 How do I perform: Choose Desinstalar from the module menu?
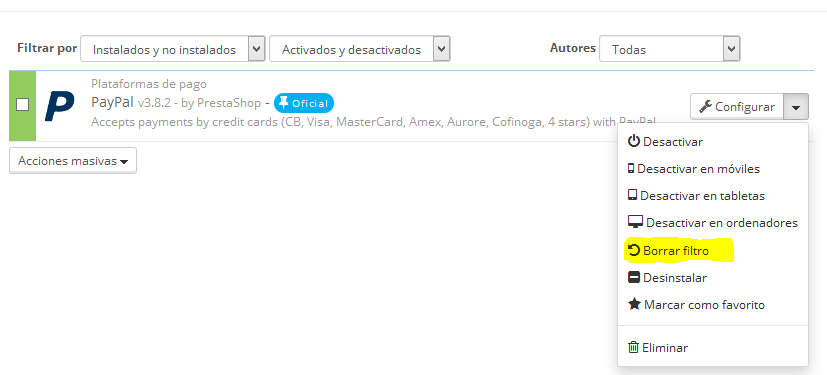713,277
